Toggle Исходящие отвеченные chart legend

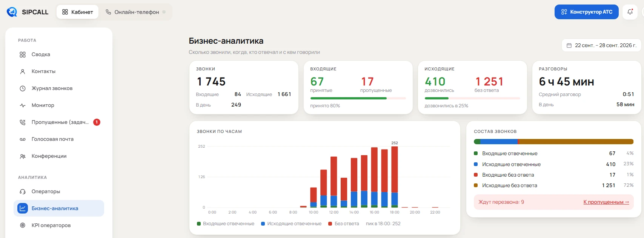click(291, 224)
